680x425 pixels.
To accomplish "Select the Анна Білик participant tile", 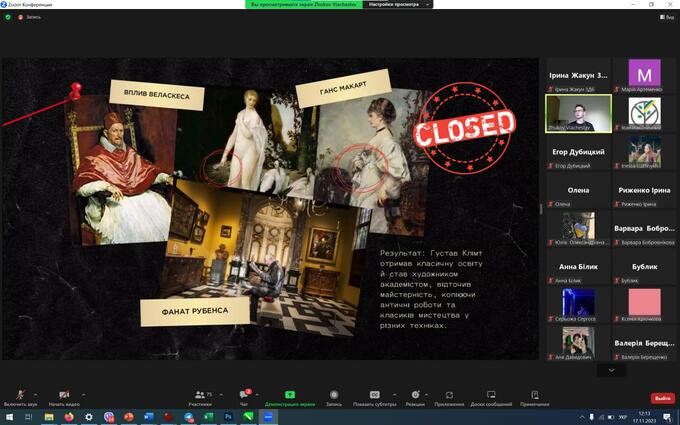I will point(579,267).
